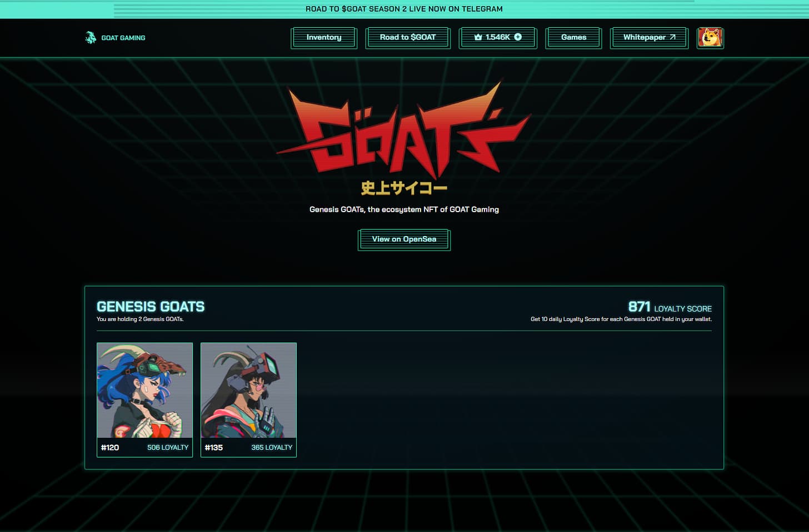
Task: Click the #135 label
Action: [x=214, y=448]
